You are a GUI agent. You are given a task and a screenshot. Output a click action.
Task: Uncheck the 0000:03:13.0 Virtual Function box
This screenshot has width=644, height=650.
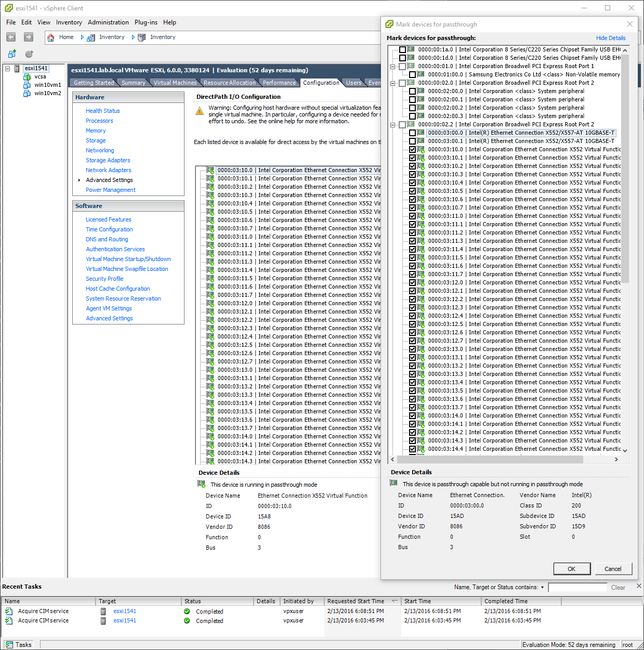pyautogui.click(x=412, y=349)
